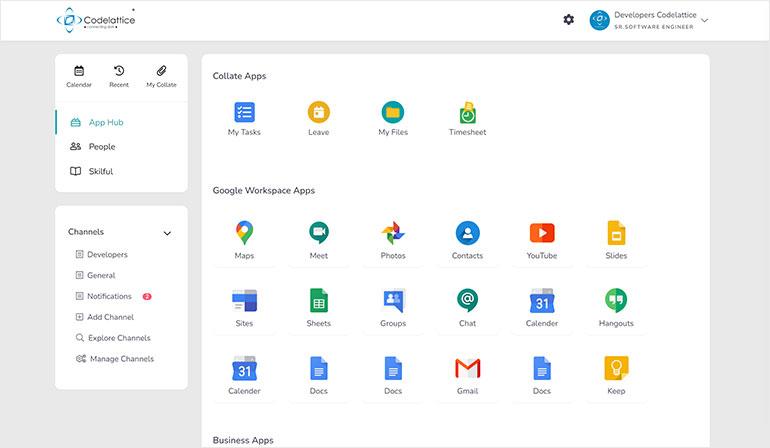
Task: Launch Google Maps
Action: (244, 240)
